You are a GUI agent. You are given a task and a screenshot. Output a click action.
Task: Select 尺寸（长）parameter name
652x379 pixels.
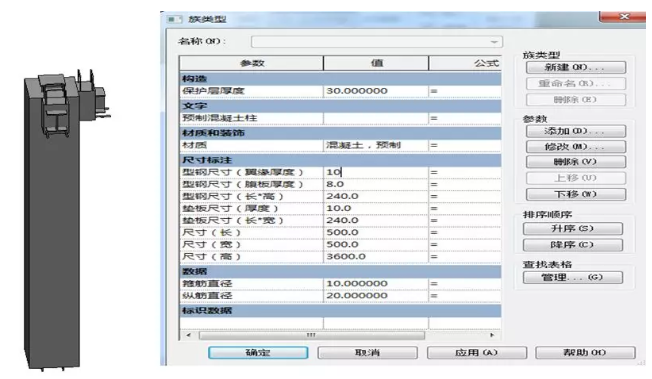coord(211,233)
